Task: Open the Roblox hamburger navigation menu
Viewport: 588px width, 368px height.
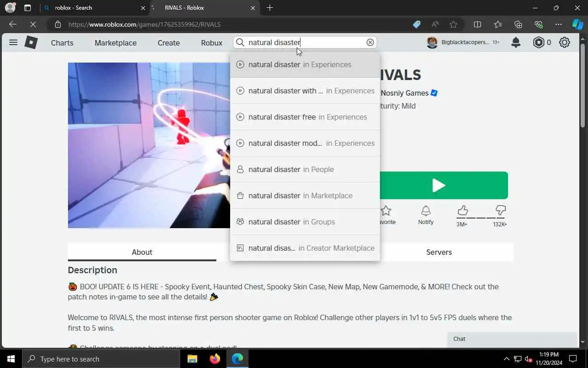Action: pyautogui.click(x=13, y=42)
